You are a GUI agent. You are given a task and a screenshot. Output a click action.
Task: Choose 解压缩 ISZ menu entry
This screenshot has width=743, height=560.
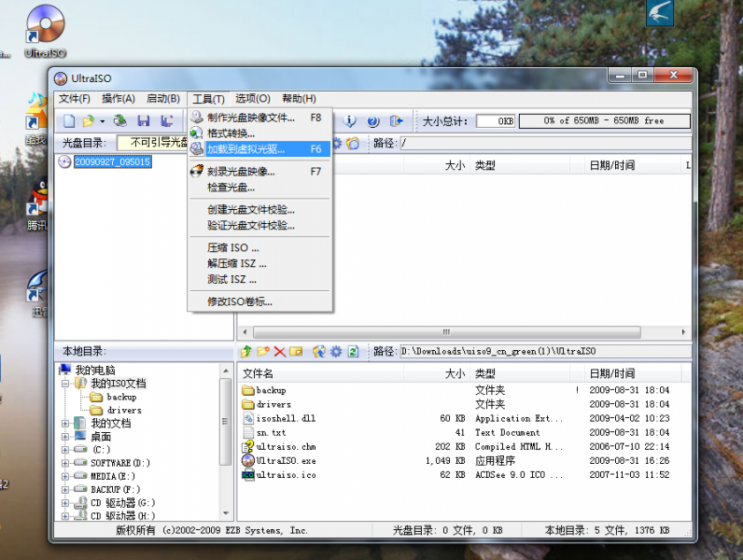tap(259, 263)
